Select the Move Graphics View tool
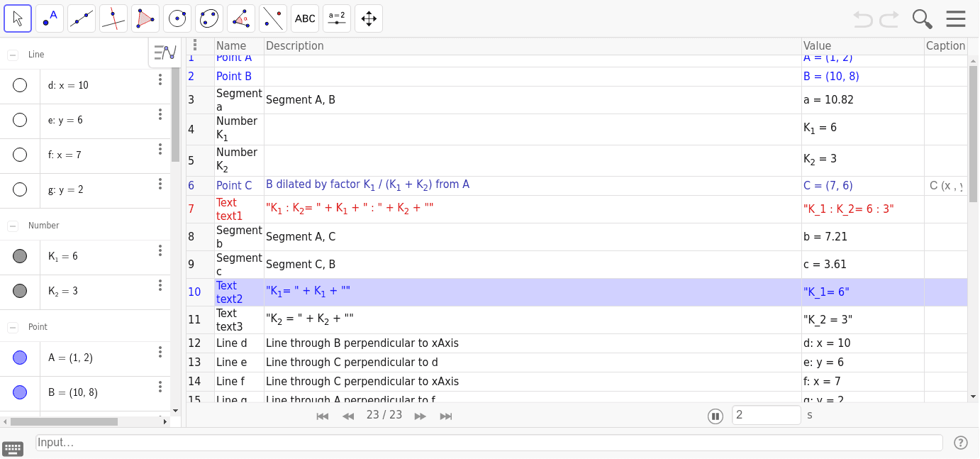Viewport: 980px width, 459px height. click(369, 18)
